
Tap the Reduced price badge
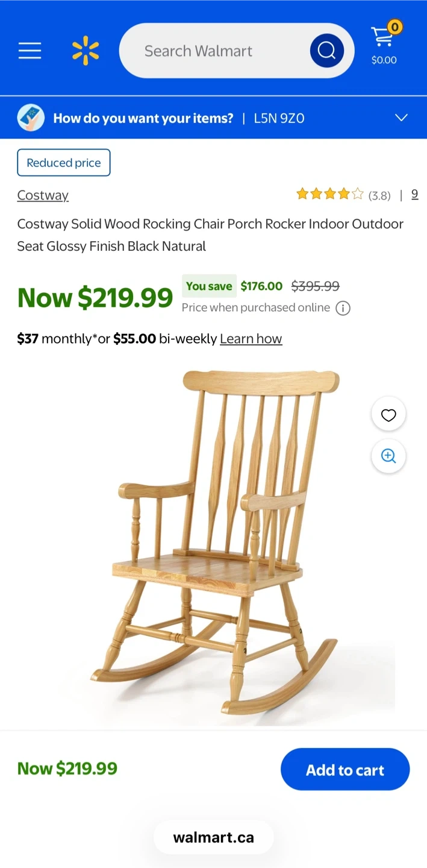(64, 163)
